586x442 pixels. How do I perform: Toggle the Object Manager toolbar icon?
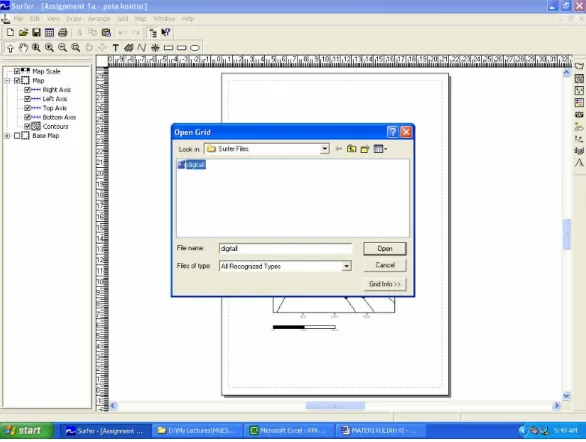153,33
